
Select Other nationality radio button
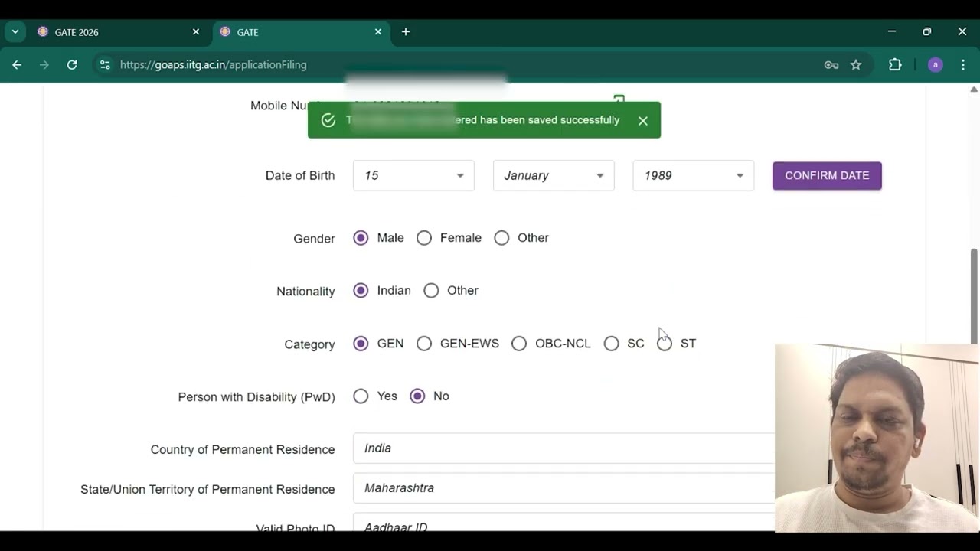click(431, 291)
